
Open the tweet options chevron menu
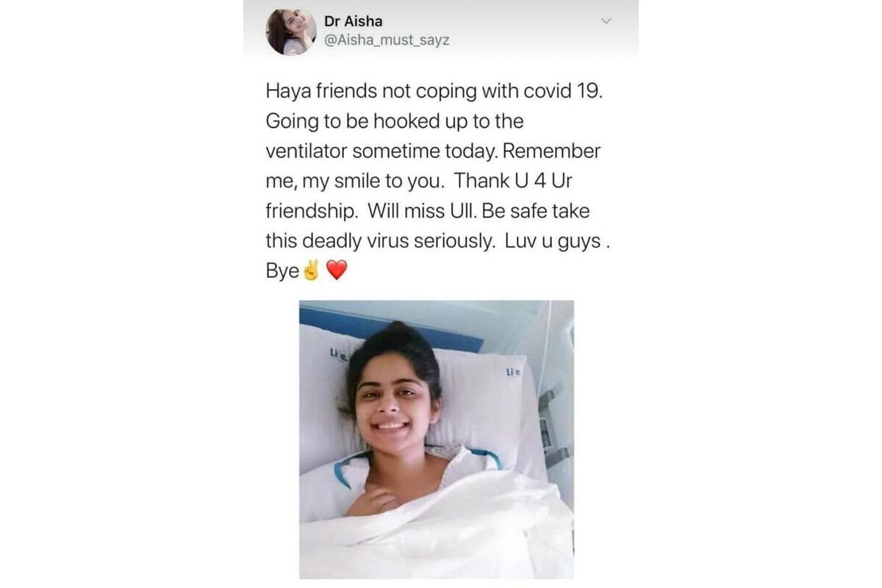coord(606,21)
